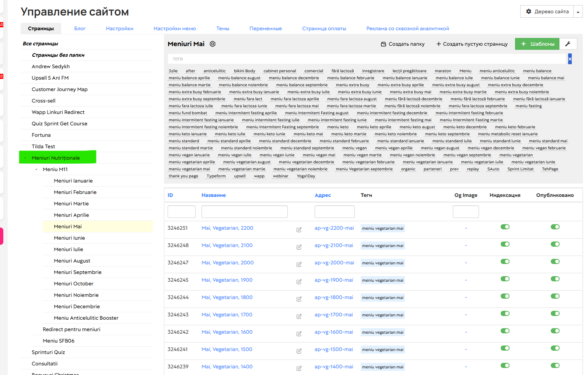Image resolution: width=588 pixels, height=375 pixels.
Task: Collapse the Meniuri Nutriționale folder
Action: point(25,158)
